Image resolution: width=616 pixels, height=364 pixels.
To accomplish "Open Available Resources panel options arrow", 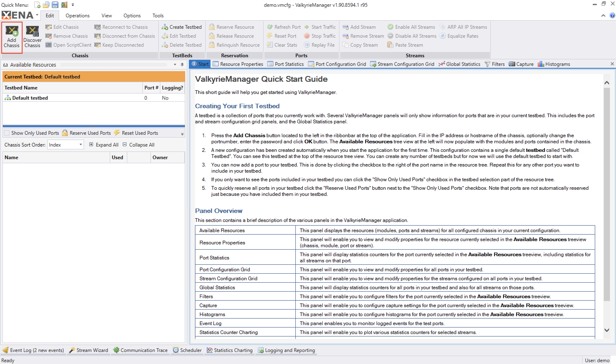I will (175, 65).
